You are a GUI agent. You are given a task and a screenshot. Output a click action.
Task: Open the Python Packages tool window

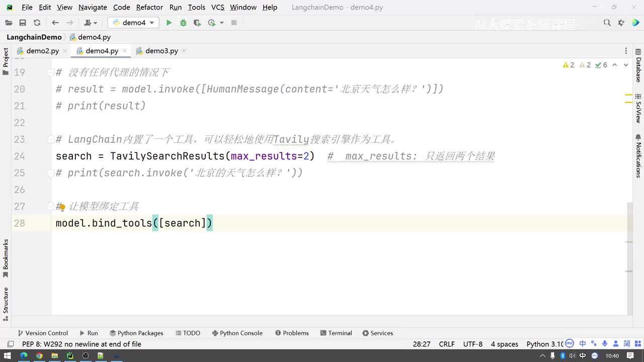click(136, 333)
